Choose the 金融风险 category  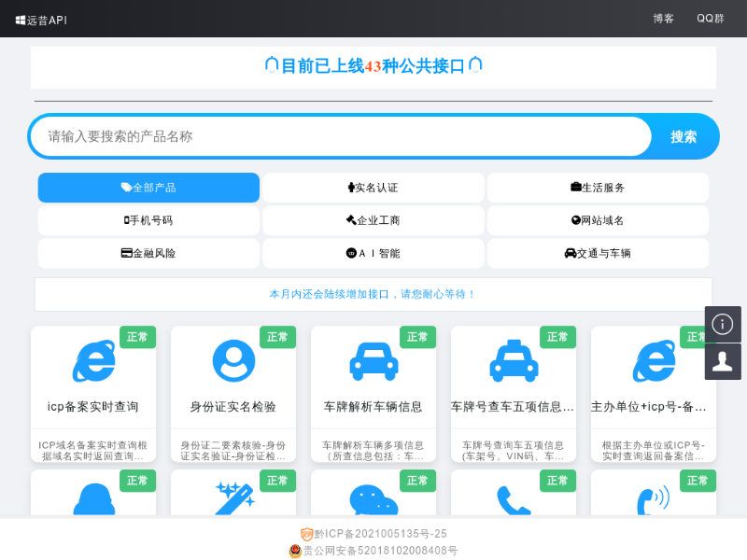(x=148, y=253)
